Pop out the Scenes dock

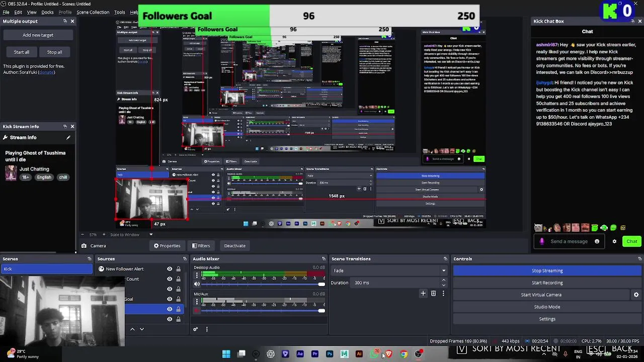(90, 259)
